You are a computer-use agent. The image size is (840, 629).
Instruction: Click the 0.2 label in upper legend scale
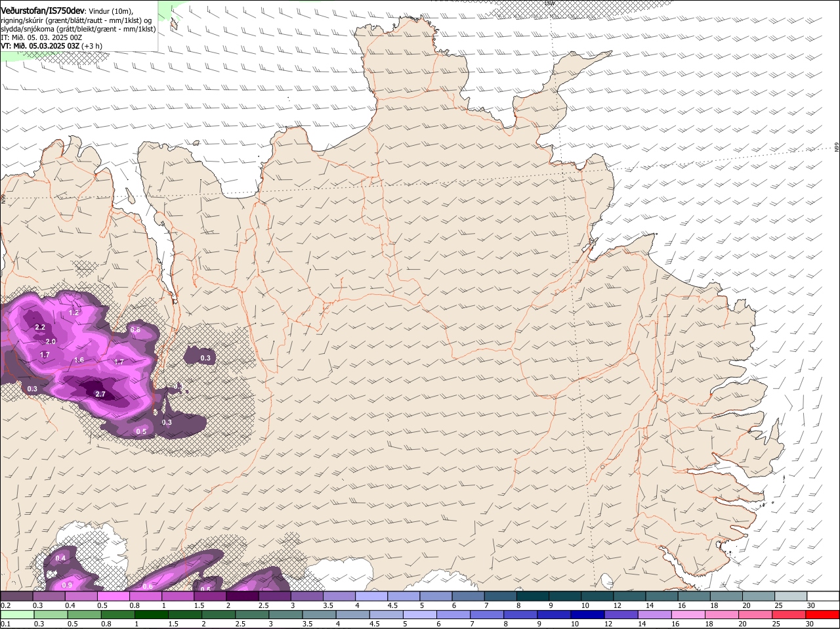(x=5, y=605)
